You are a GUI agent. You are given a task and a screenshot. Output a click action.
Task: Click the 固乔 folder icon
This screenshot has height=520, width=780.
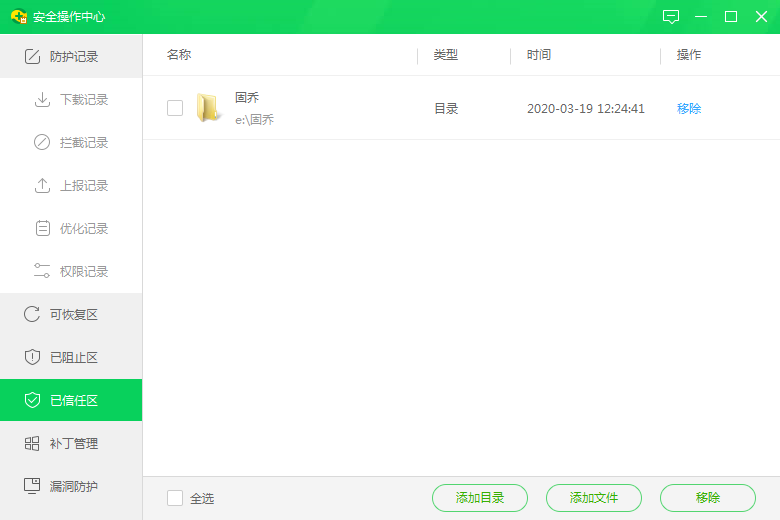tap(208, 107)
